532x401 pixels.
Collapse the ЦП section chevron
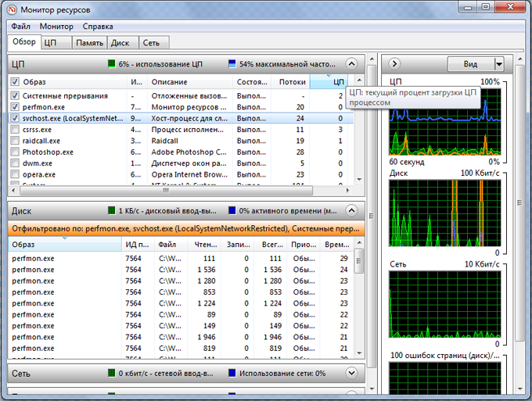(351, 63)
